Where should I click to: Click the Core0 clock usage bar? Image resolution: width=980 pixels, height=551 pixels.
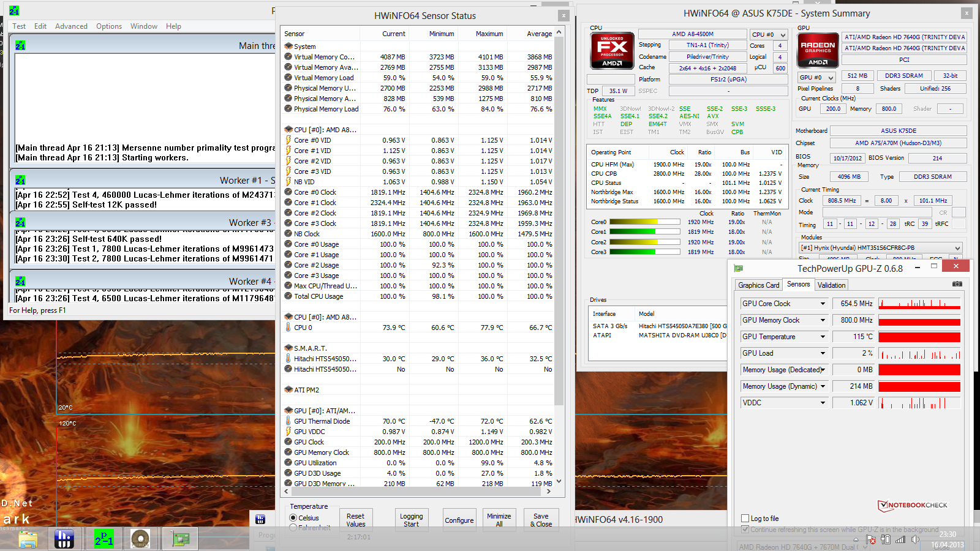click(x=645, y=222)
